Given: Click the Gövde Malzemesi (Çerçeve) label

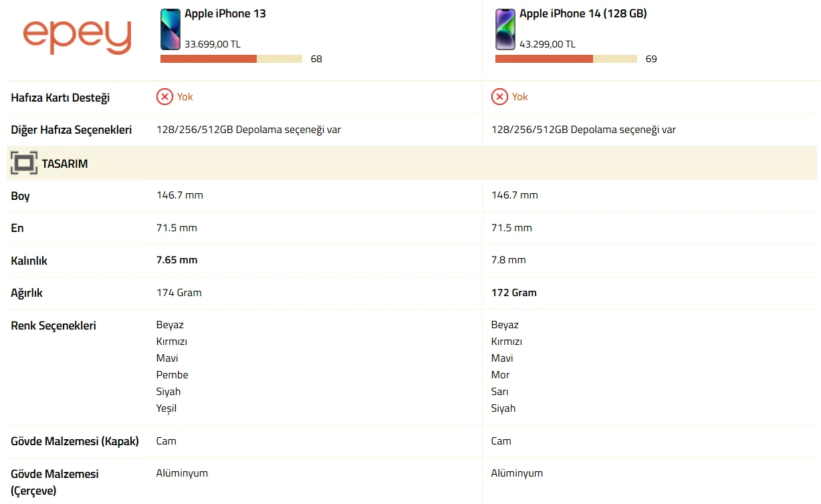Looking at the screenshot, I should click(x=55, y=482).
